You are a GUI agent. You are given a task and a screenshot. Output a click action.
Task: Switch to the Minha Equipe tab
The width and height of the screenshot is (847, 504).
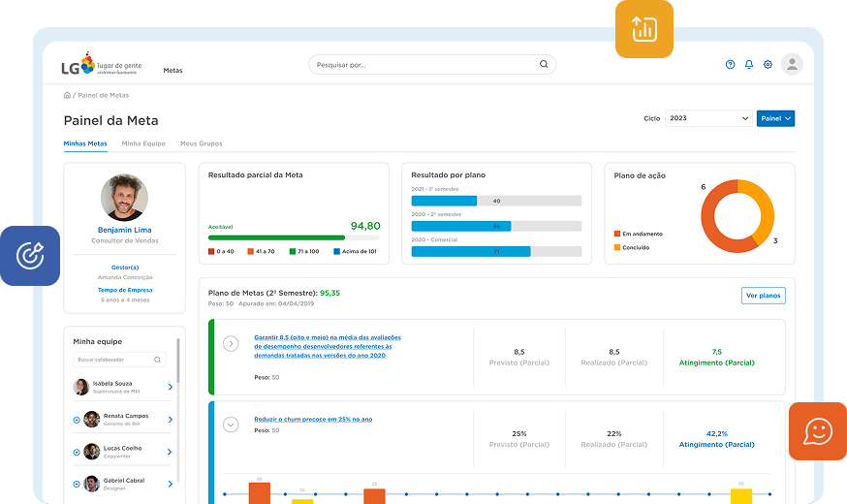pyautogui.click(x=142, y=143)
